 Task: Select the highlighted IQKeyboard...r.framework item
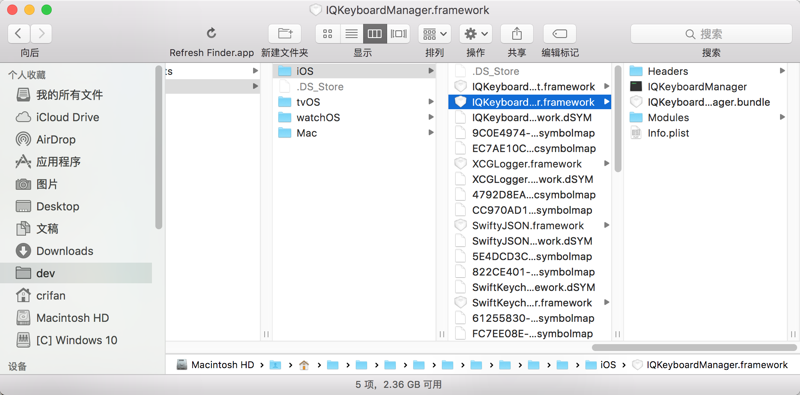530,102
